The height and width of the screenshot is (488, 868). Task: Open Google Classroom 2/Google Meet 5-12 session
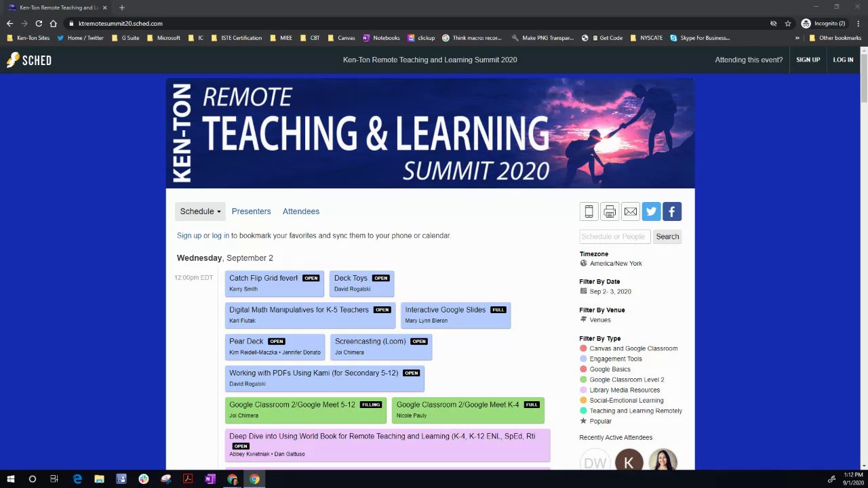[306, 410]
